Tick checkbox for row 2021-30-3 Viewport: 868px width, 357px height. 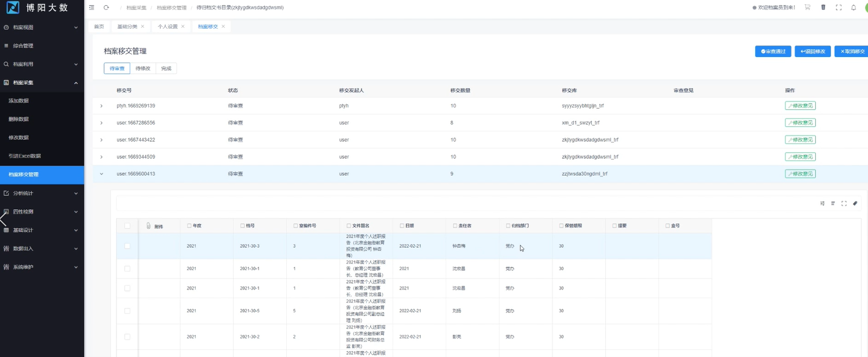coord(127,246)
